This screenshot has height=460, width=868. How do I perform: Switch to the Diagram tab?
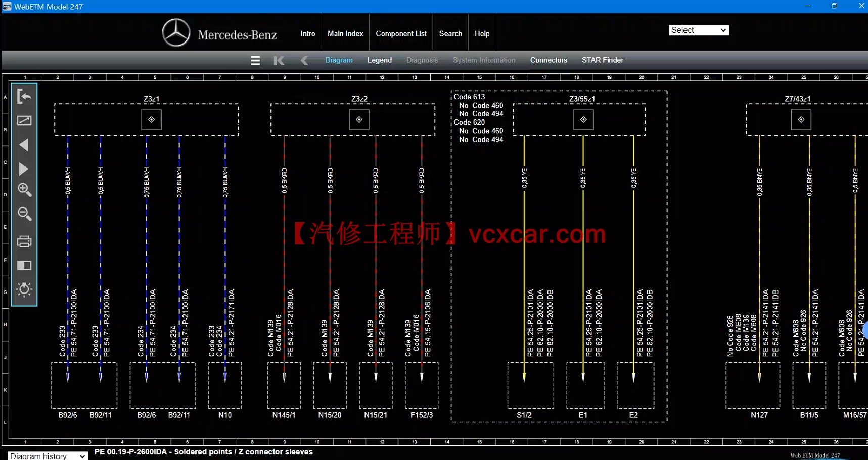pos(339,60)
